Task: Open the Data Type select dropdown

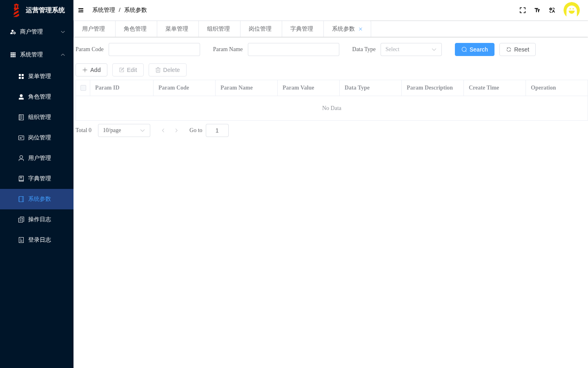Action: coord(411,49)
